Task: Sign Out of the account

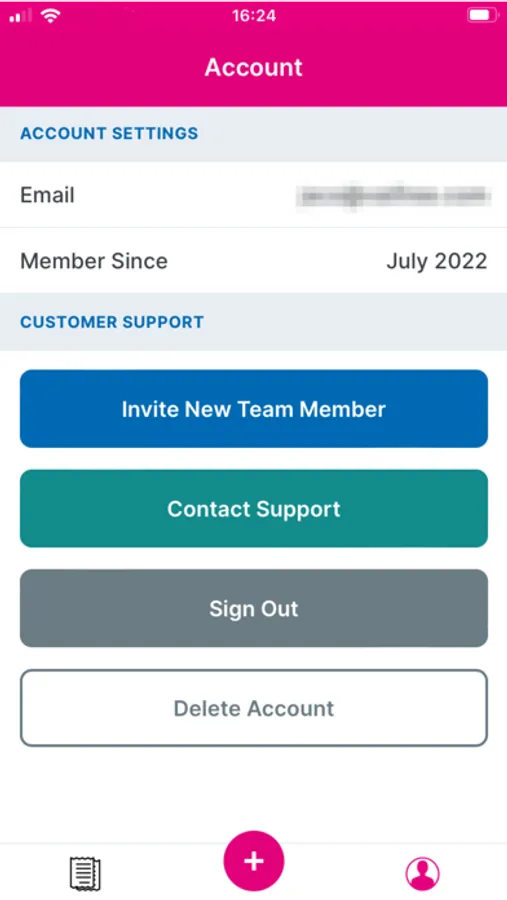Action: [254, 608]
